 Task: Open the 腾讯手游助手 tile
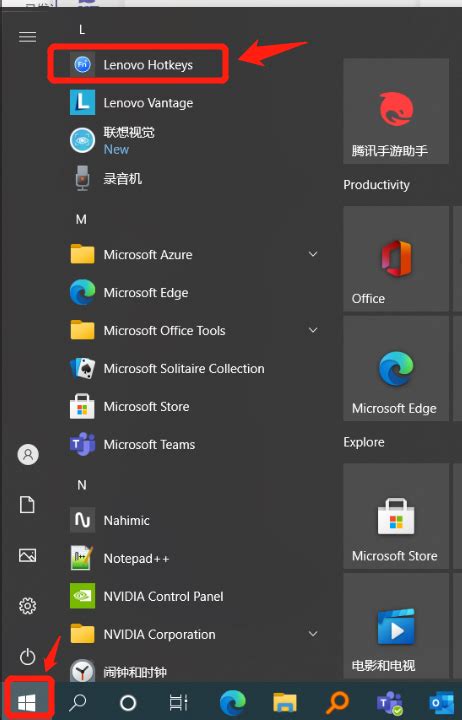[x=396, y=111]
